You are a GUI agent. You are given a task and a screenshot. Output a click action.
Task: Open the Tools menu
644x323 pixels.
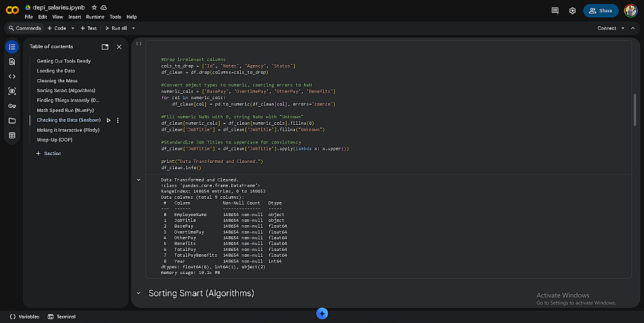click(115, 17)
